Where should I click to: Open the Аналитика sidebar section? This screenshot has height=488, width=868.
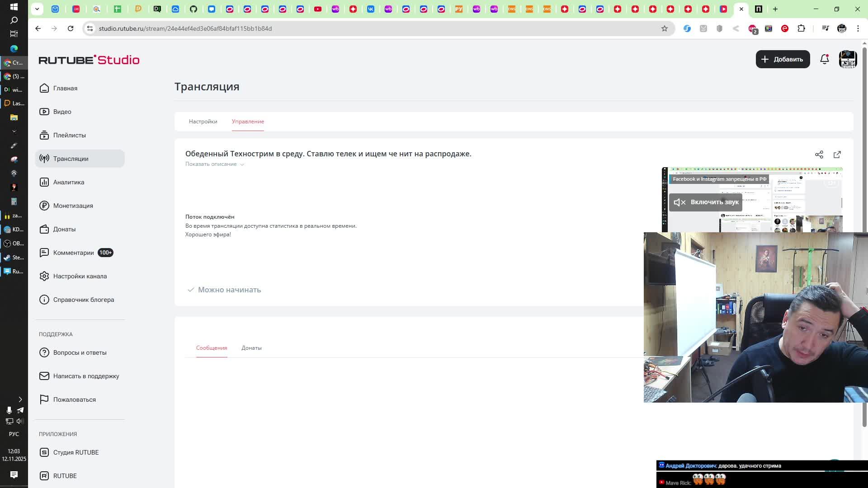click(x=68, y=182)
